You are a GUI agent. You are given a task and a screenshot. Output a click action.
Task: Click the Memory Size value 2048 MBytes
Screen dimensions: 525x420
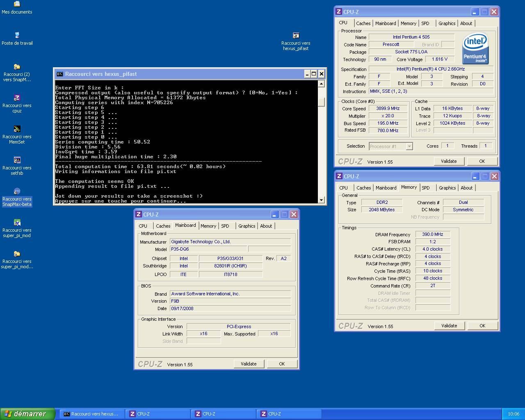point(382,210)
